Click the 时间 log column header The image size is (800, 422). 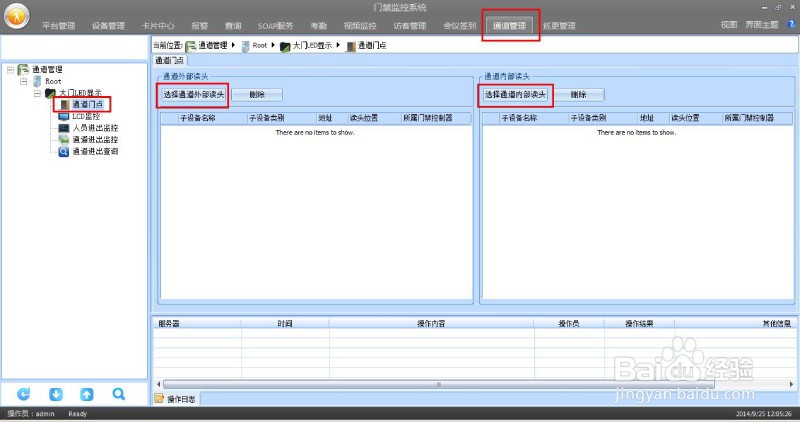[285, 324]
